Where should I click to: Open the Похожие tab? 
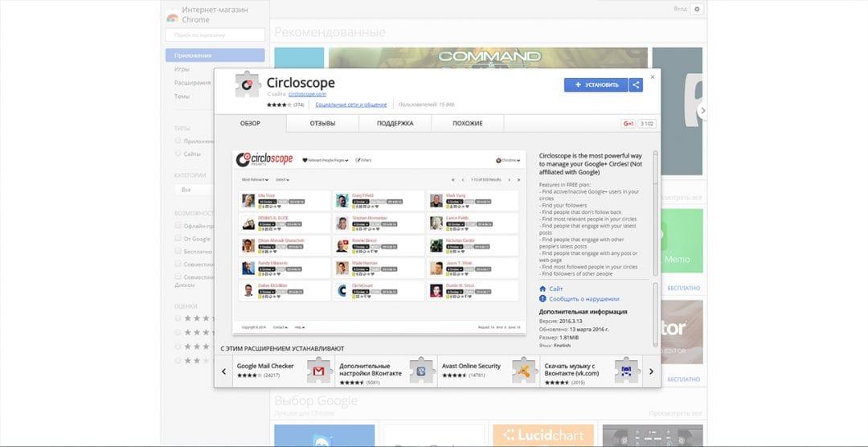coord(468,124)
